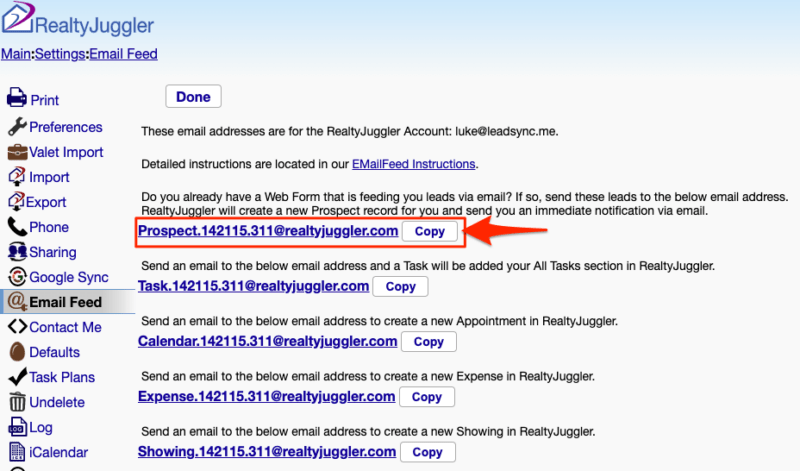Click the Undelete trash can icon
The width and height of the screenshot is (800, 471).
(17, 402)
